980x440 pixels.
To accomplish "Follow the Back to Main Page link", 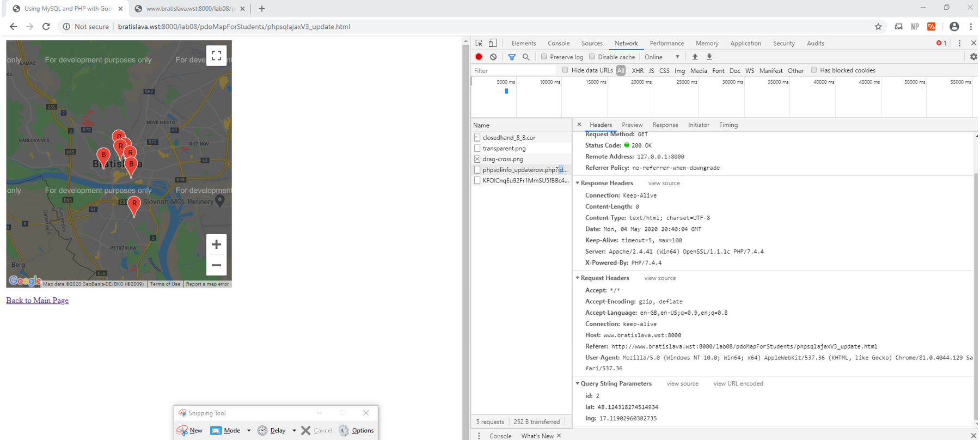I will pyautogui.click(x=37, y=301).
